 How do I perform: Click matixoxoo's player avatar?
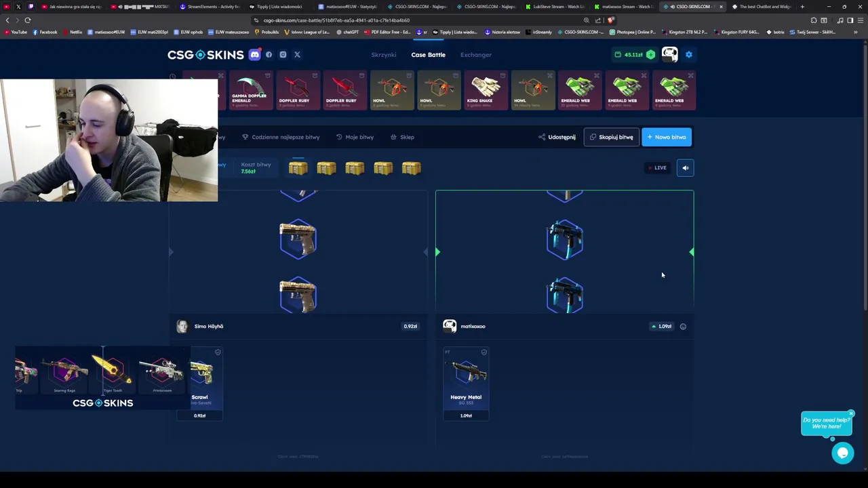[x=449, y=327]
